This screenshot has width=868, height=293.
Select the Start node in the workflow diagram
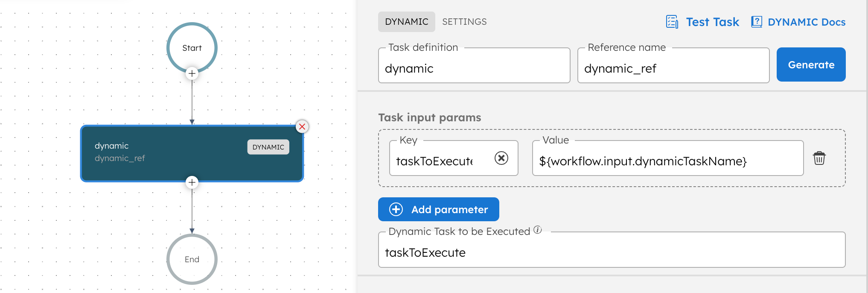(x=192, y=48)
